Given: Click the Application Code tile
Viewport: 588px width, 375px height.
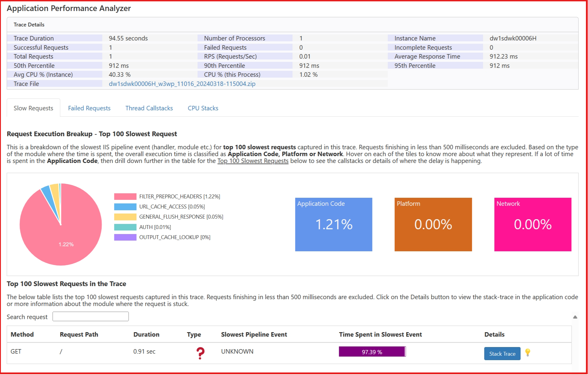Looking at the screenshot, I should tap(333, 224).
